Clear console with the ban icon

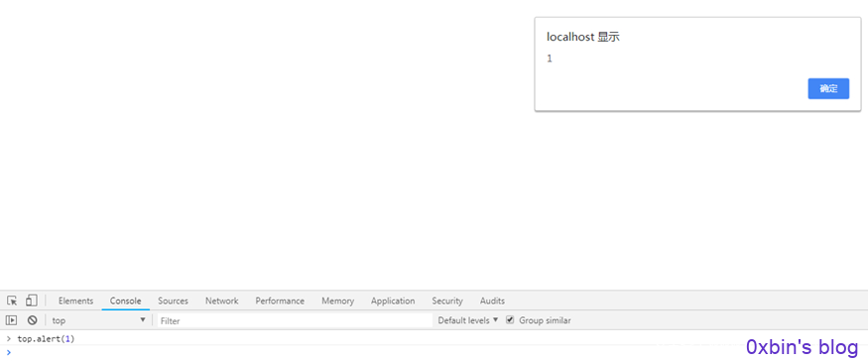pyautogui.click(x=32, y=320)
